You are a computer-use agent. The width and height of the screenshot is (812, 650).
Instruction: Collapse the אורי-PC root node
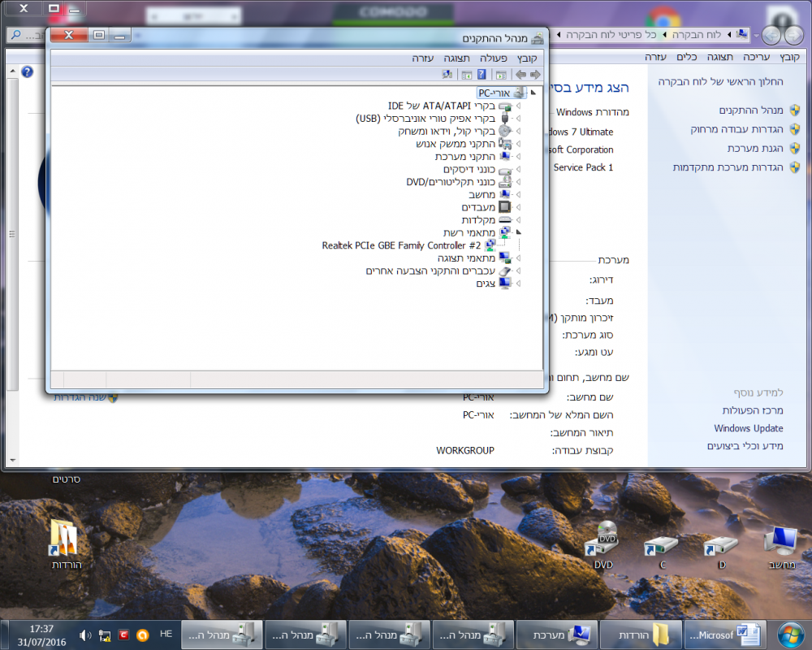coord(533,93)
